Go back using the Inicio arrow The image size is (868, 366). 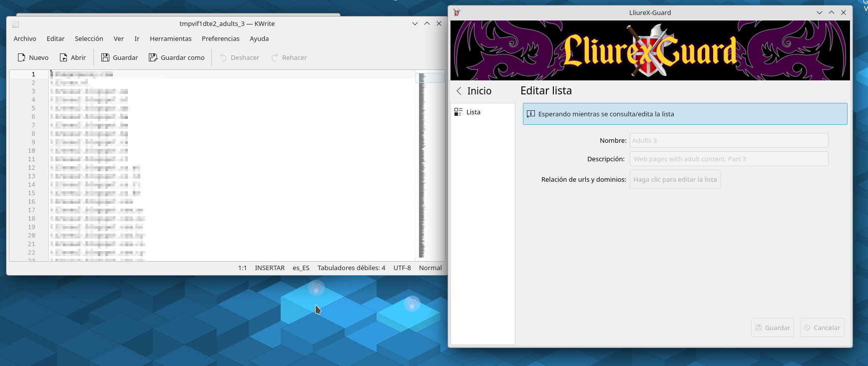(x=459, y=91)
